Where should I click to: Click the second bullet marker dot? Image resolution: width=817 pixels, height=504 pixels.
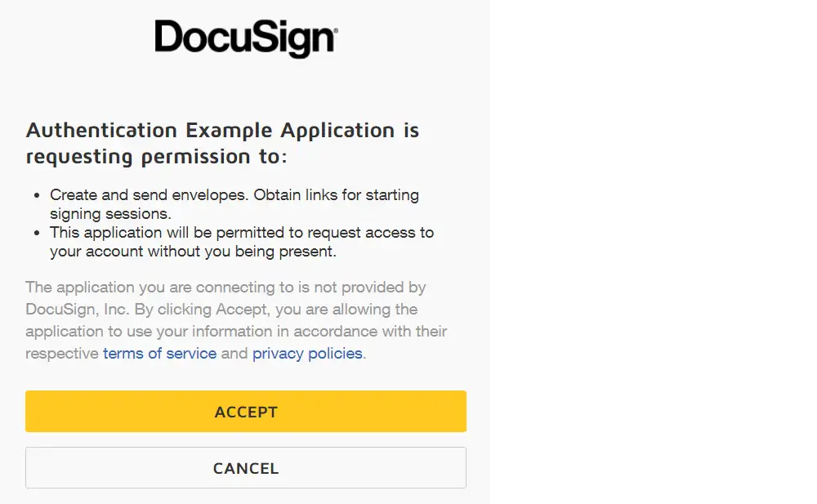click(x=36, y=232)
